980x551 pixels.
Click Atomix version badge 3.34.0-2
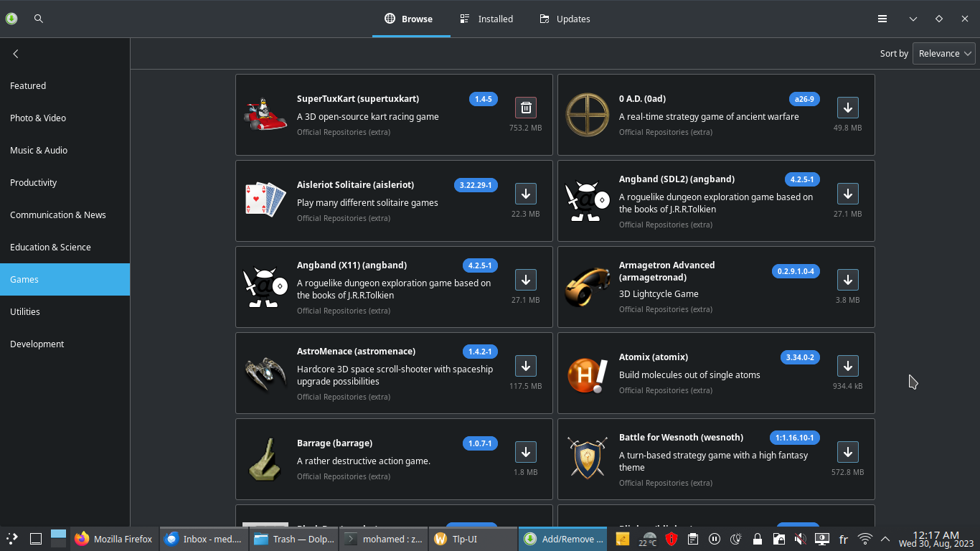(x=800, y=357)
